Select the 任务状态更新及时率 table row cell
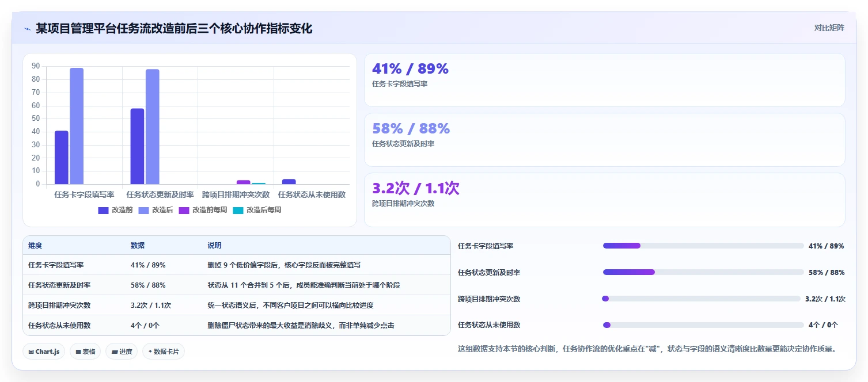Viewport: 868px width, 382px height. coord(59,285)
